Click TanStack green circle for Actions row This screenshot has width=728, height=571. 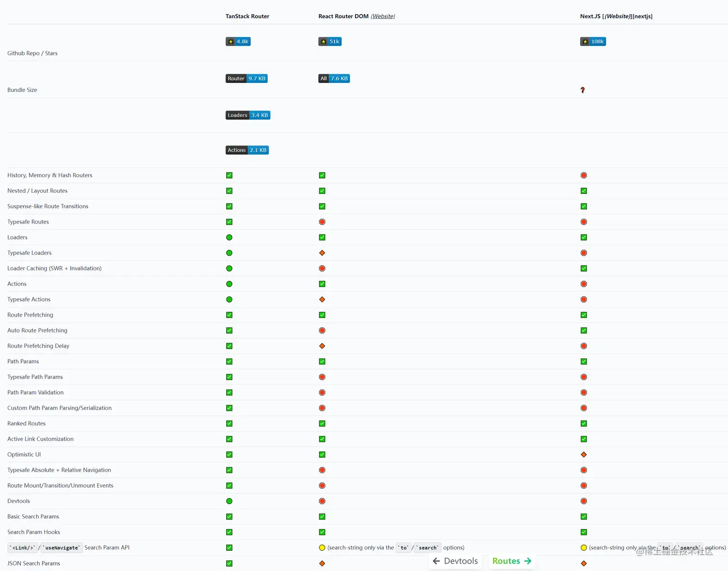(229, 284)
